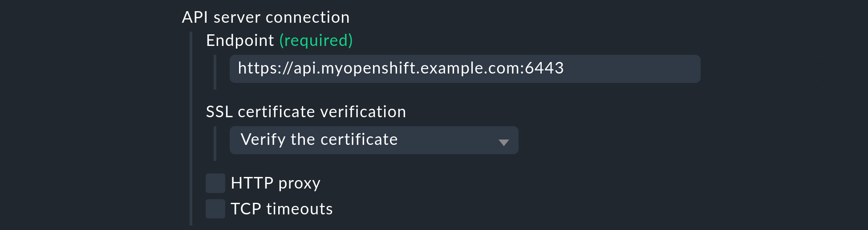Select the Verify the certificate option text
The height and width of the screenshot is (230, 868).
point(319,140)
